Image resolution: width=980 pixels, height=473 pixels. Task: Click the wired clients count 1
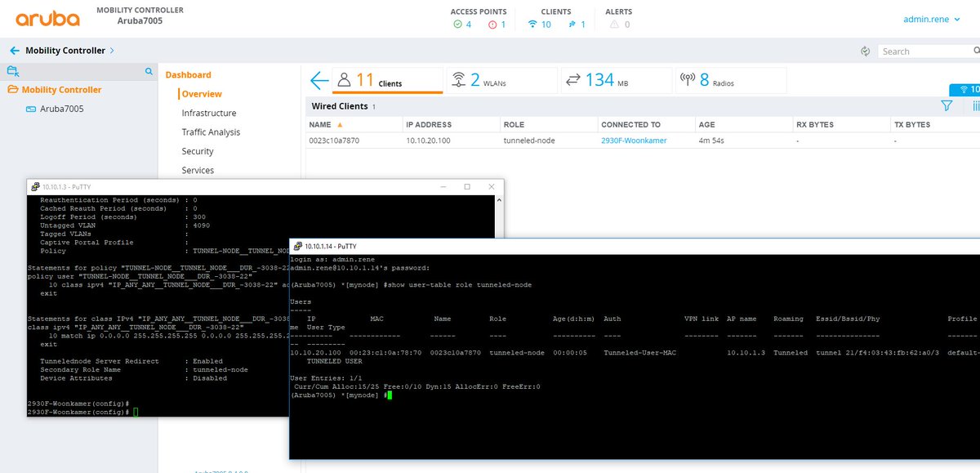(577, 25)
